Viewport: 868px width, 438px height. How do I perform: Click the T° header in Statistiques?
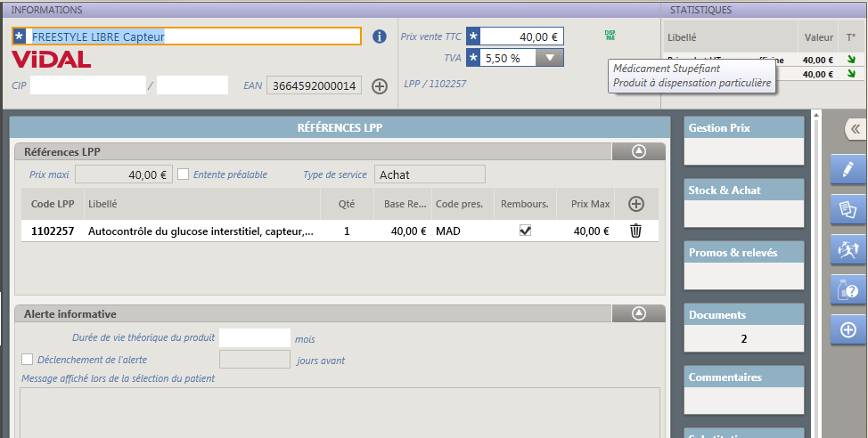(851, 37)
